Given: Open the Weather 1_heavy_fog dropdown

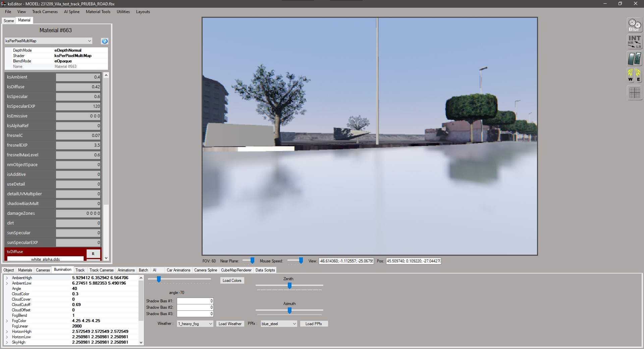Looking at the screenshot, I should 195,324.
